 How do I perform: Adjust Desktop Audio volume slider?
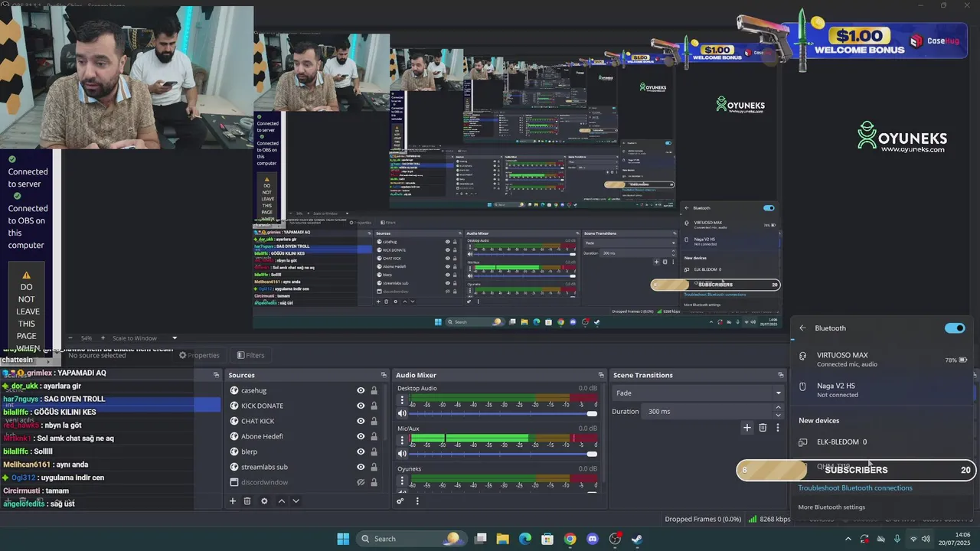503,414
